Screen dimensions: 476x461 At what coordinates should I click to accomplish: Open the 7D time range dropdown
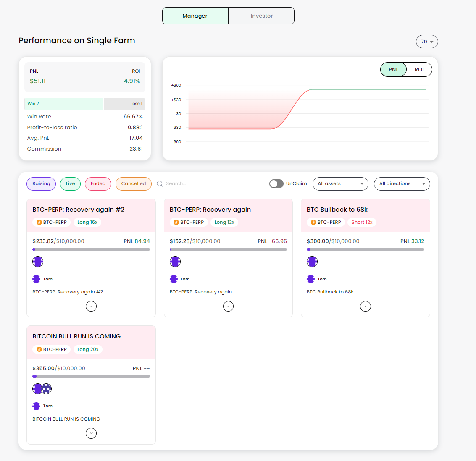click(x=427, y=42)
